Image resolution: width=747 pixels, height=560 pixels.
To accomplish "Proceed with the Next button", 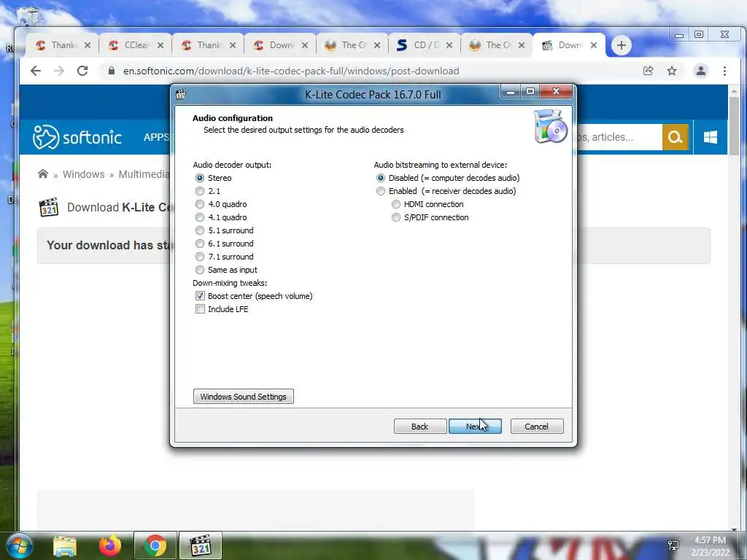I will tap(475, 426).
